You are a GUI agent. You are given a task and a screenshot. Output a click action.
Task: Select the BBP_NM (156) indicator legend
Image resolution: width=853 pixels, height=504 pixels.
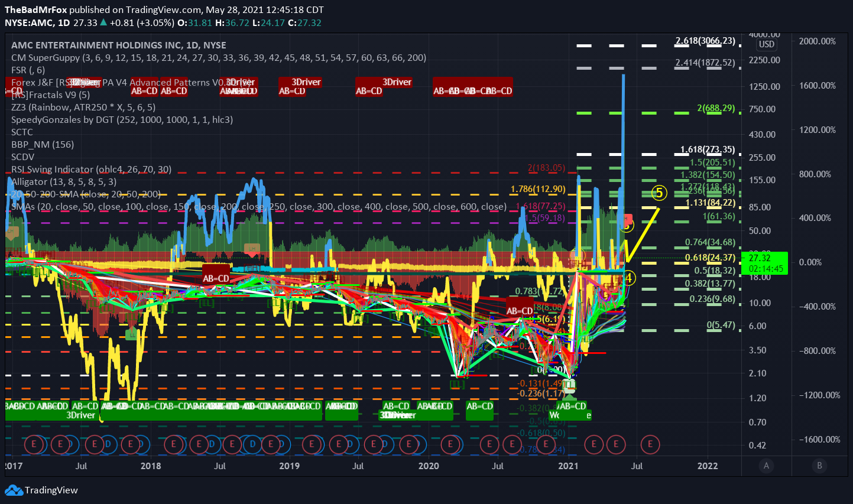pyautogui.click(x=43, y=144)
